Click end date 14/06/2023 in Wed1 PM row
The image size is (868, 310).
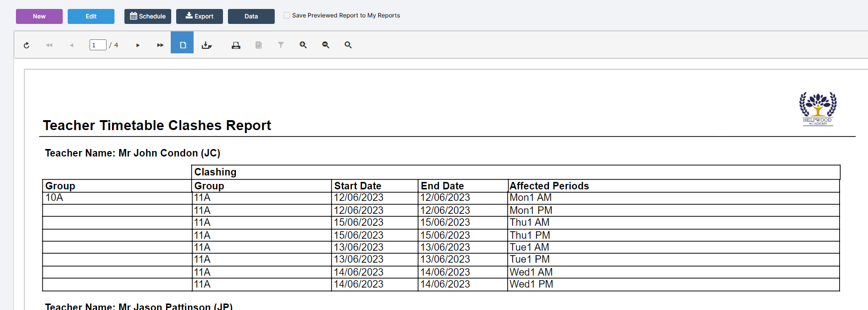tap(463, 284)
